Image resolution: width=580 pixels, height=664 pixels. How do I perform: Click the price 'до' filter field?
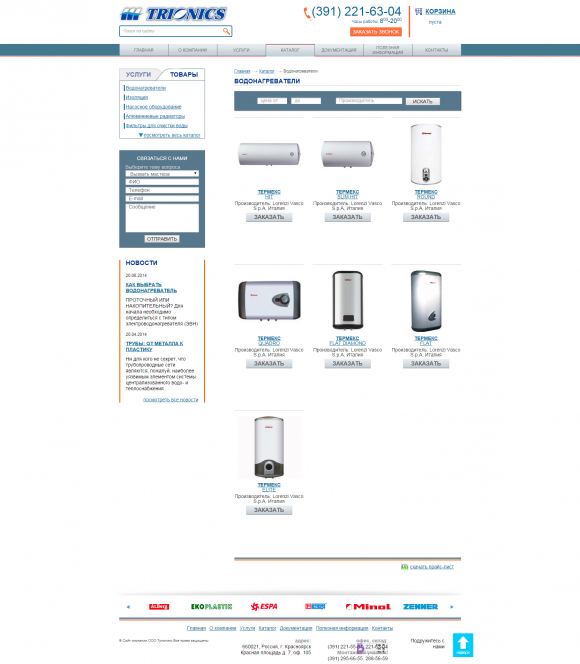point(306,101)
